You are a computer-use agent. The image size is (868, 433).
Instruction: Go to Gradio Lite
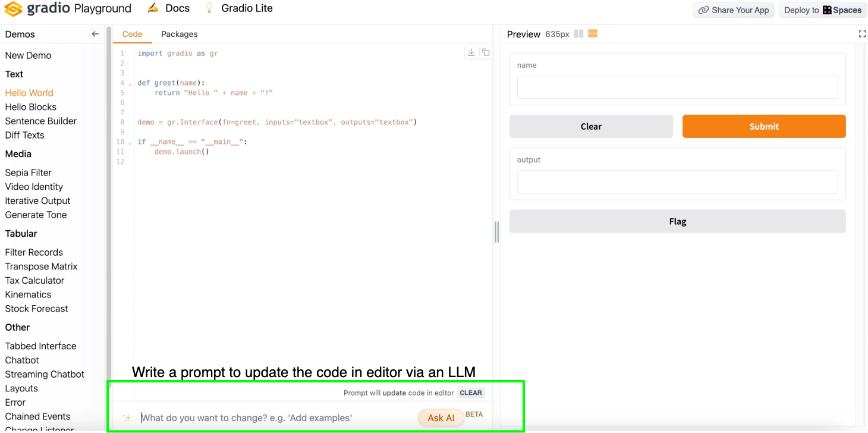247,8
